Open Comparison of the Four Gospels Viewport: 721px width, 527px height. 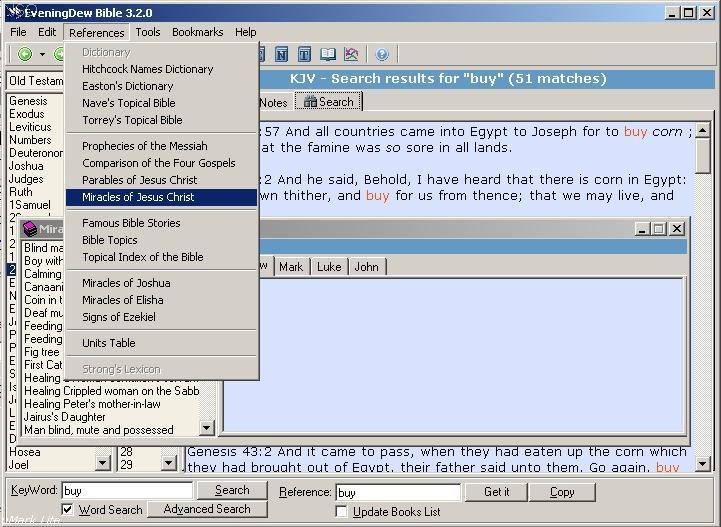[161, 163]
